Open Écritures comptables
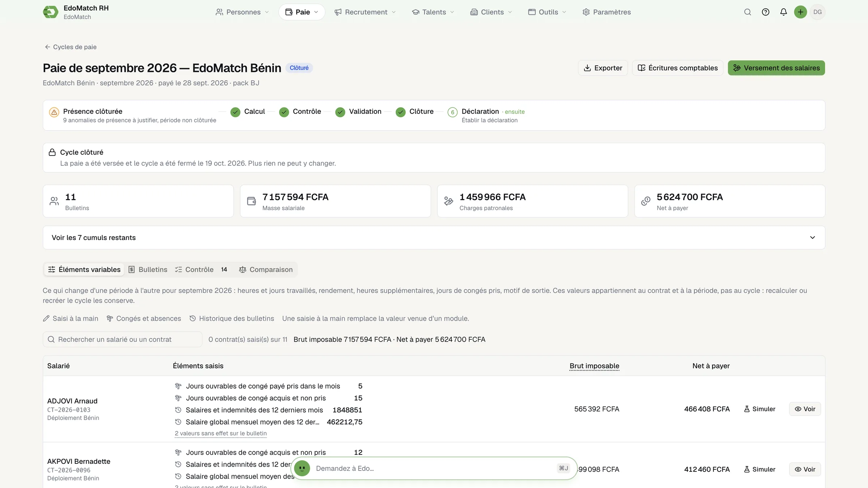Viewport: 868px width, 488px height. (678, 68)
